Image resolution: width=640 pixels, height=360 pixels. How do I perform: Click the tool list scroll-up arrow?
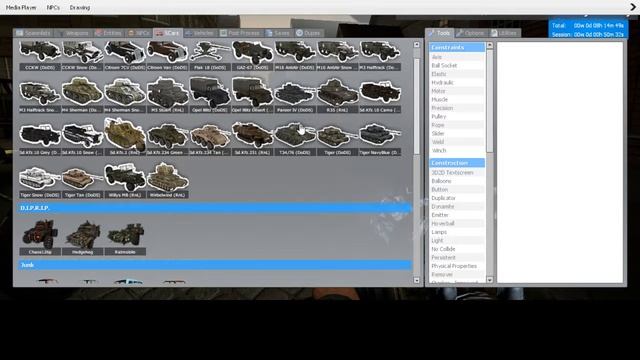(x=490, y=46)
